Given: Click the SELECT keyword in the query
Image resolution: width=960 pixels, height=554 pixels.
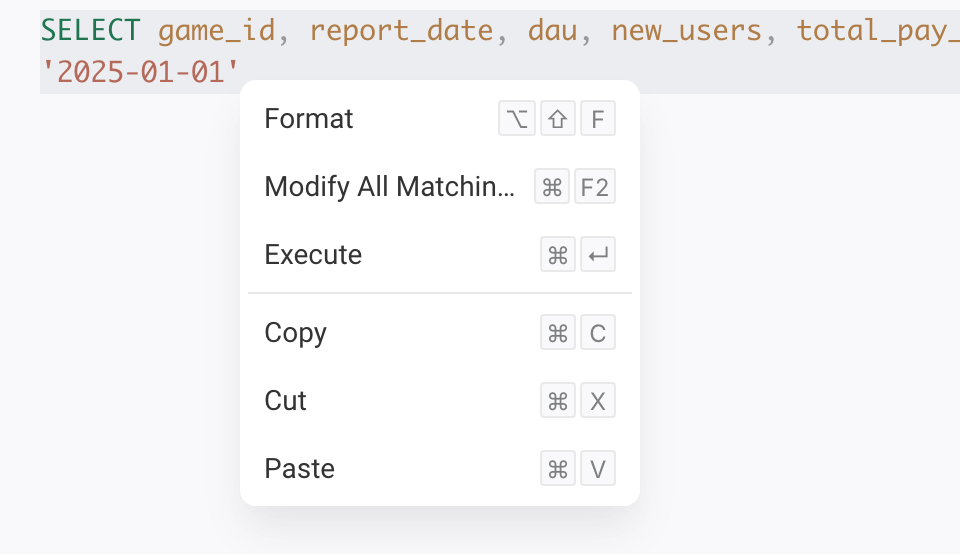Looking at the screenshot, I should [x=91, y=30].
